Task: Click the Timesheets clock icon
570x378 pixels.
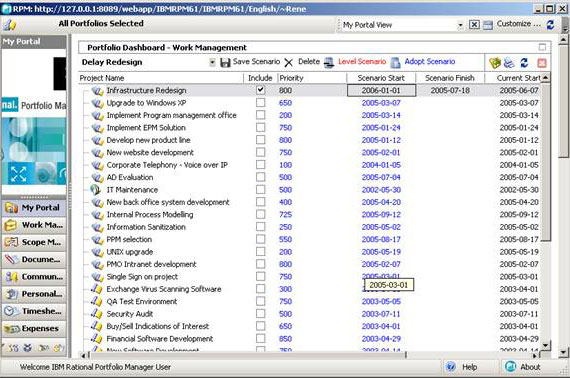Action: point(10,311)
